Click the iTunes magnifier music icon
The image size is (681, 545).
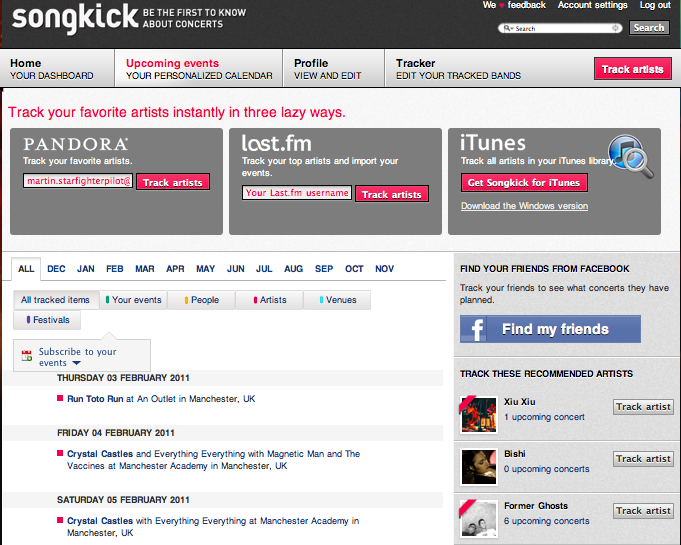click(631, 156)
